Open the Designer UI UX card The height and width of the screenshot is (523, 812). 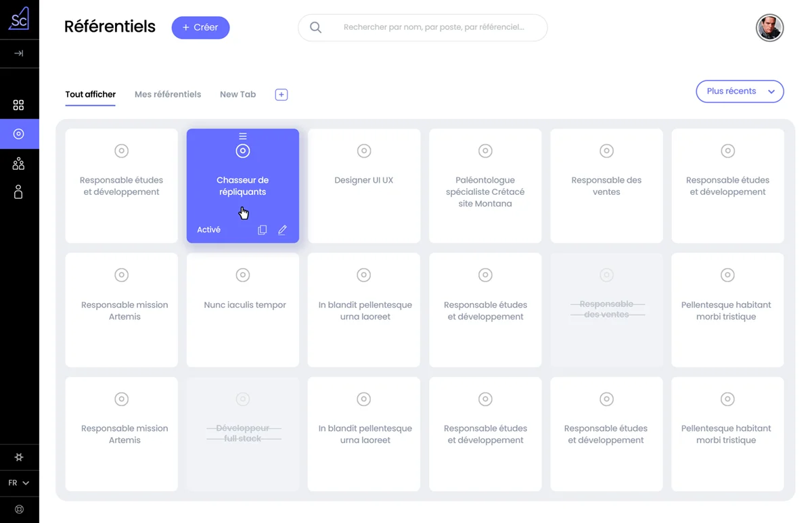364,186
